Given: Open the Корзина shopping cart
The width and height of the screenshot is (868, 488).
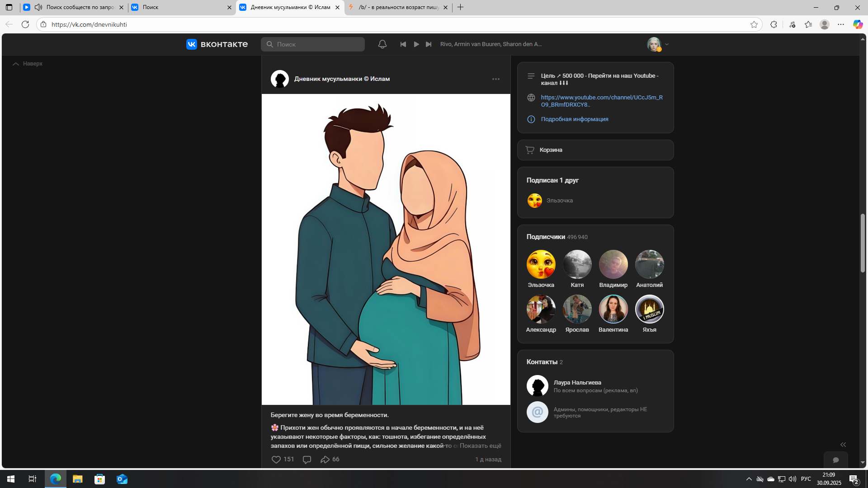Looking at the screenshot, I should [x=551, y=150].
